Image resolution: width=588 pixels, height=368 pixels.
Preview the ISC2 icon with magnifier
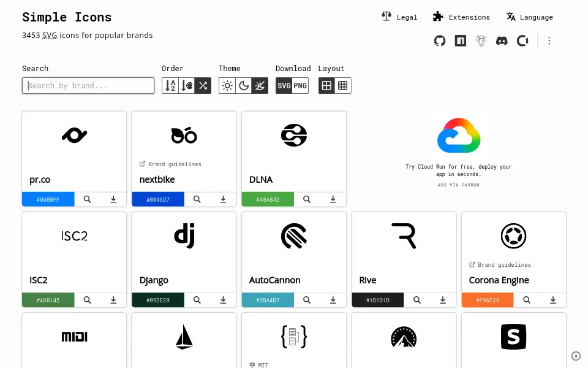87,300
